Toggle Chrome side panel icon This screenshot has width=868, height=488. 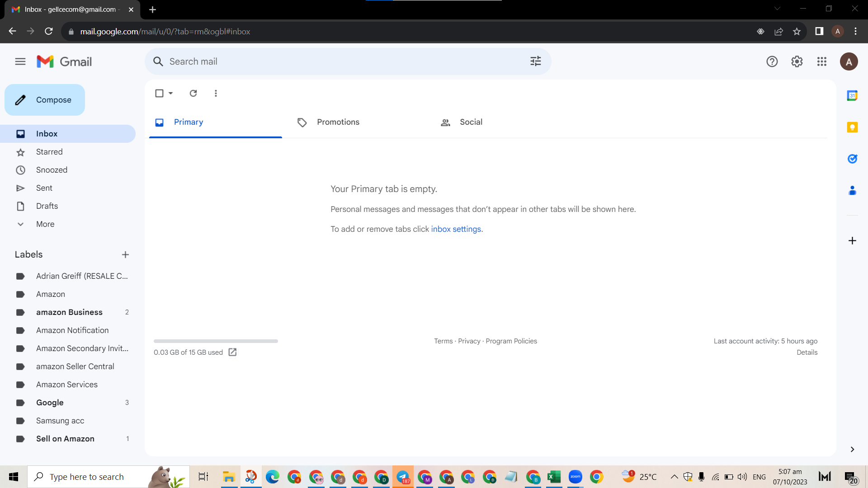tap(819, 31)
